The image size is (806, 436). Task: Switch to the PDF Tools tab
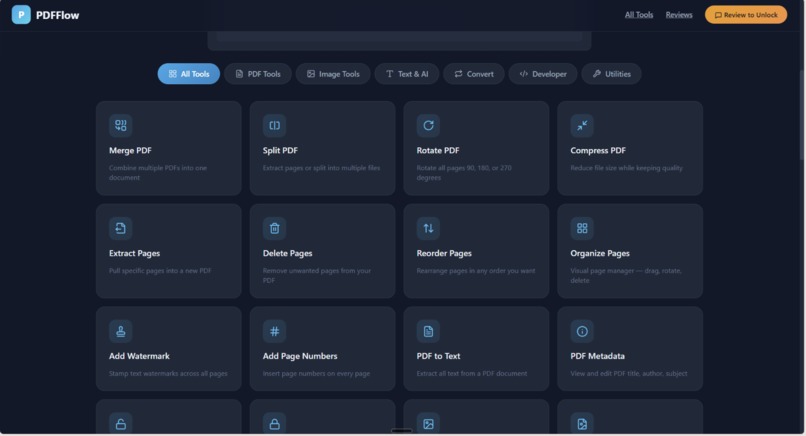click(258, 74)
